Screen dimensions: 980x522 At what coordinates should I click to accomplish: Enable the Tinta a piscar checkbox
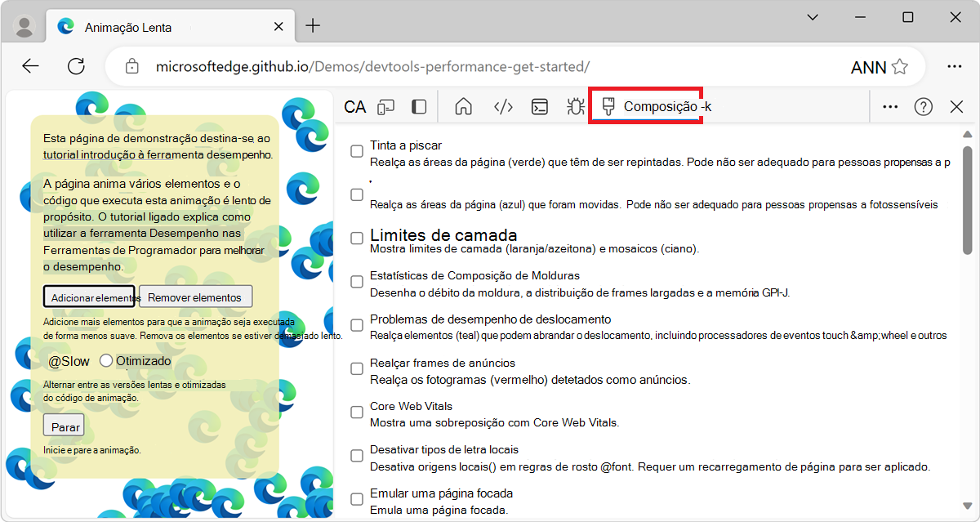coord(356,150)
